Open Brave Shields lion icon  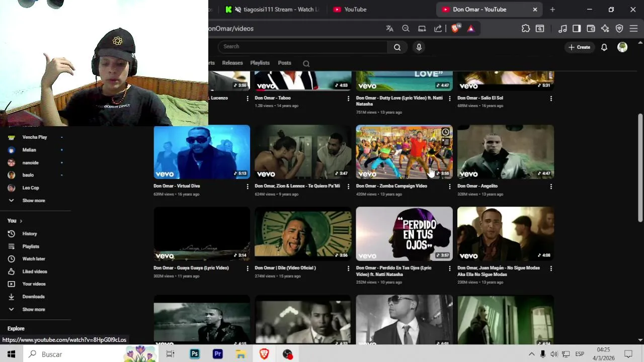click(455, 29)
